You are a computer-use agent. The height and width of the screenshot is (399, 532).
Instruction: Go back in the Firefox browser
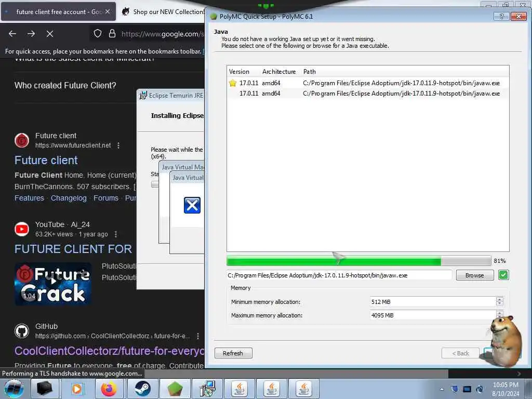click(12, 34)
